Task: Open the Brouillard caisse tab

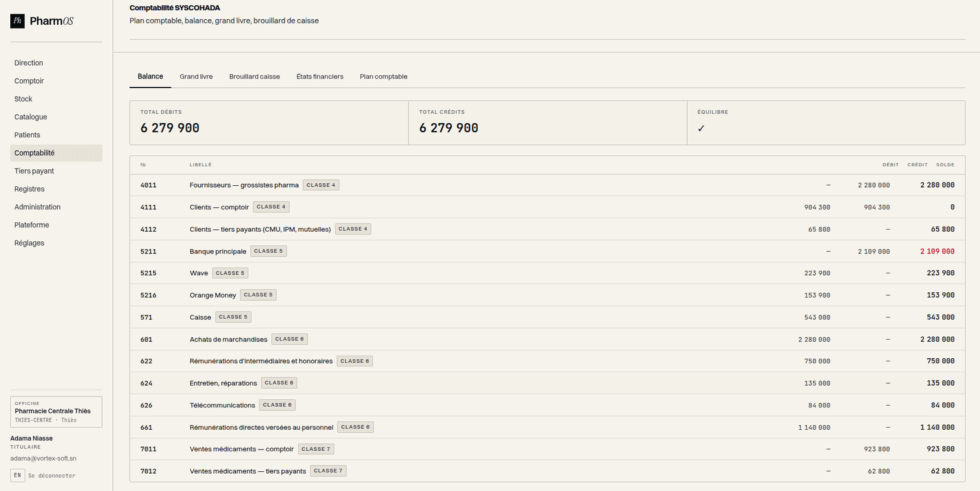Action: point(255,76)
